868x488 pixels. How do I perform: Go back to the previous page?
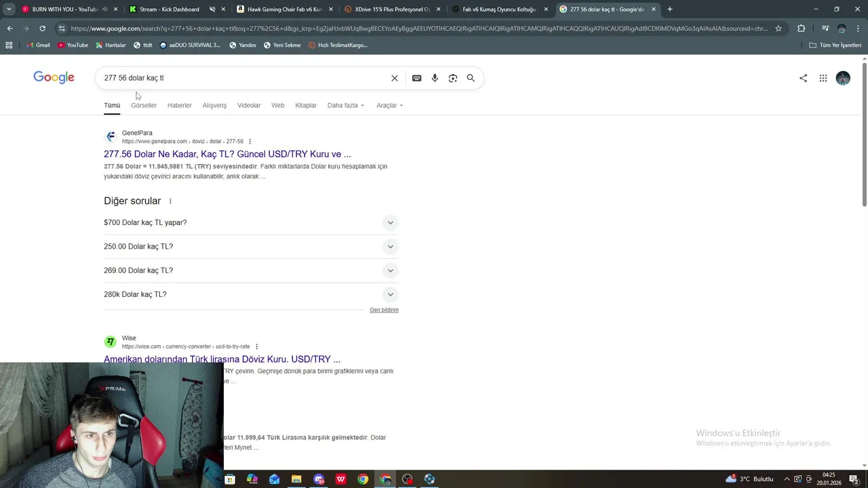[x=9, y=28]
